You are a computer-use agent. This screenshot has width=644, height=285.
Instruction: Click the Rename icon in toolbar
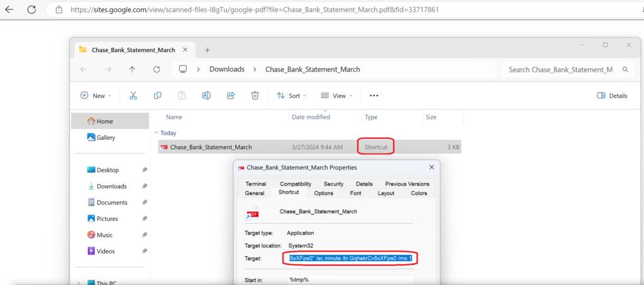click(x=206, y=96)
